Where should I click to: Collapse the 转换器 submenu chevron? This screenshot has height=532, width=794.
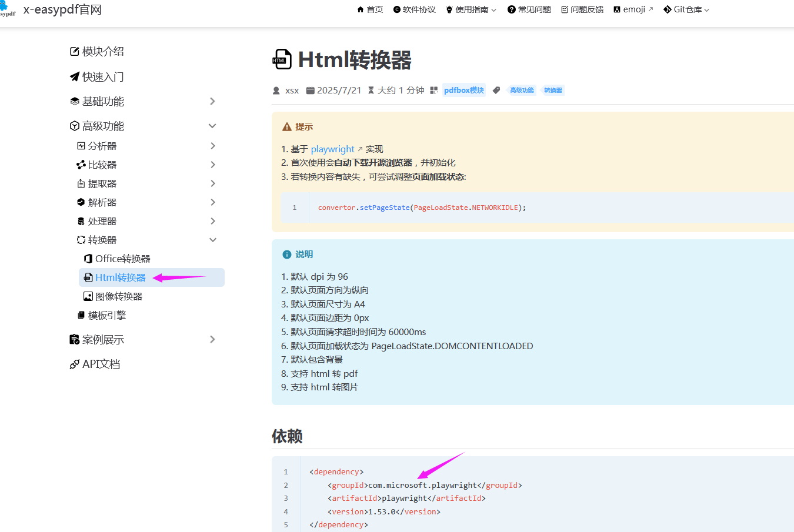click(x=213, y=240)
